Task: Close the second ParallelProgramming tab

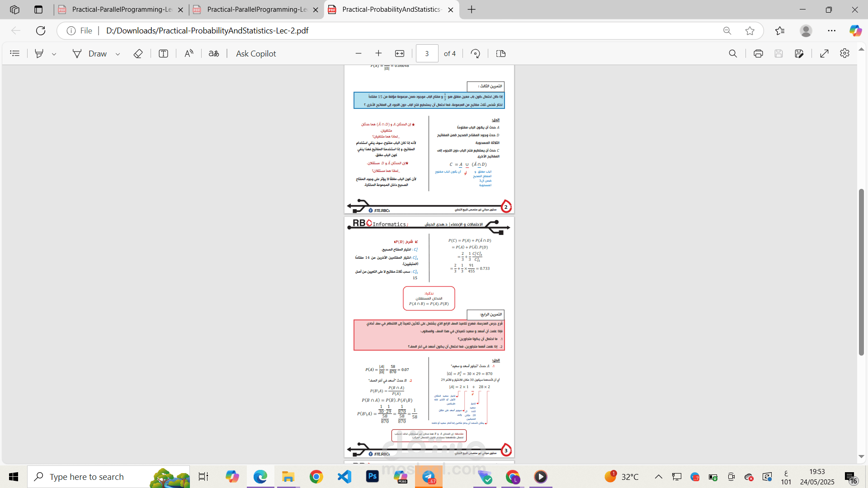Action: click(x=316, y=9)
